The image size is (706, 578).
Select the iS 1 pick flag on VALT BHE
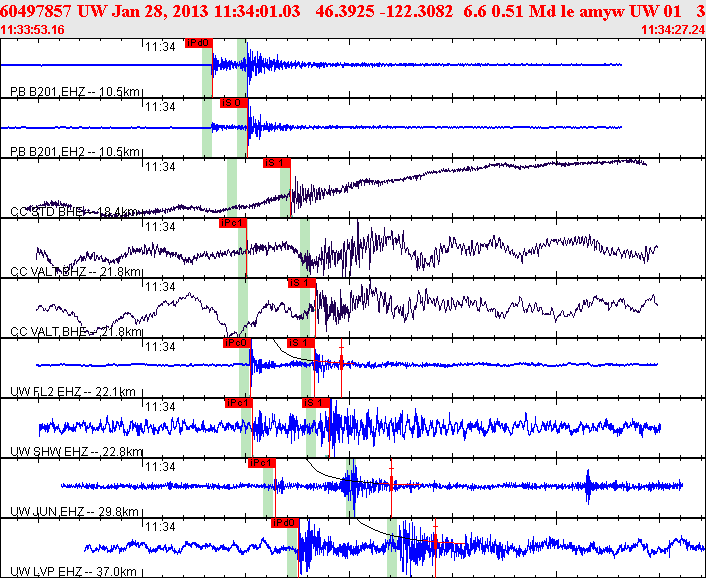pos(302,283)
